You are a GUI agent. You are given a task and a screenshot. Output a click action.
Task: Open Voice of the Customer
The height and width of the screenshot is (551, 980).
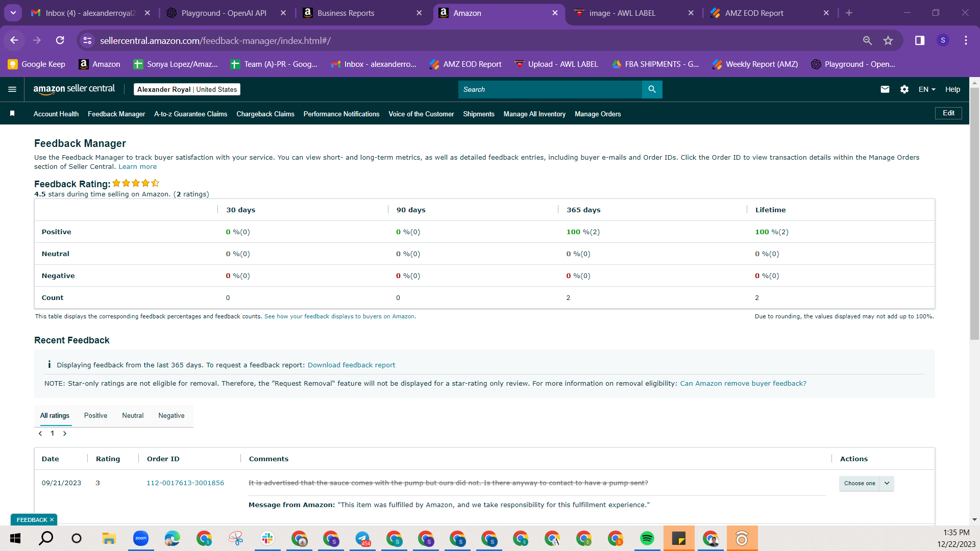pos(421,114)
